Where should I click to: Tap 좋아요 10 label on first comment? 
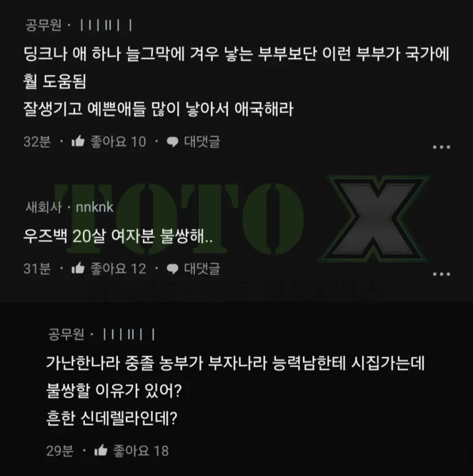(x=118, y=141)
